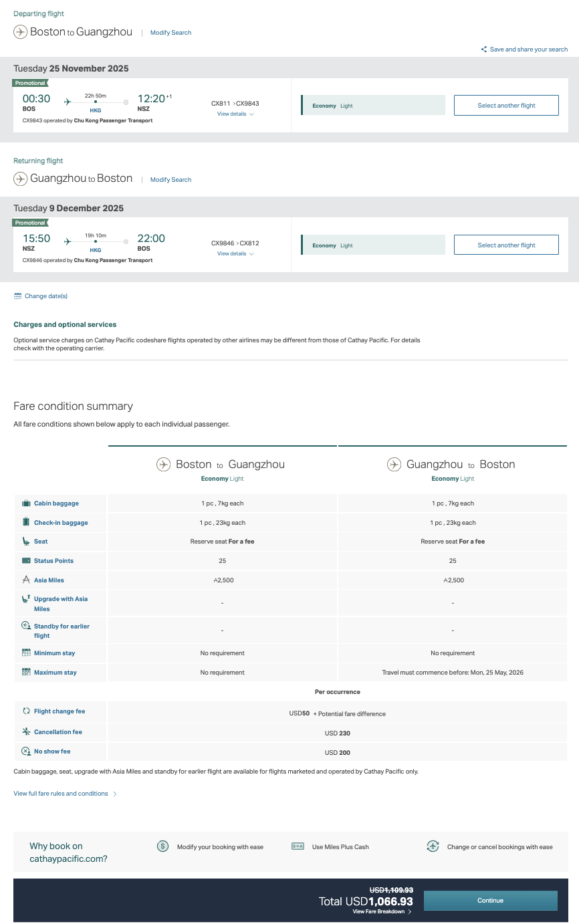Click the Seat icon in fare conditions
Image resolution: width=579 pixels, height=924 pixels.
pyautogui.click(x=26, y=542)
